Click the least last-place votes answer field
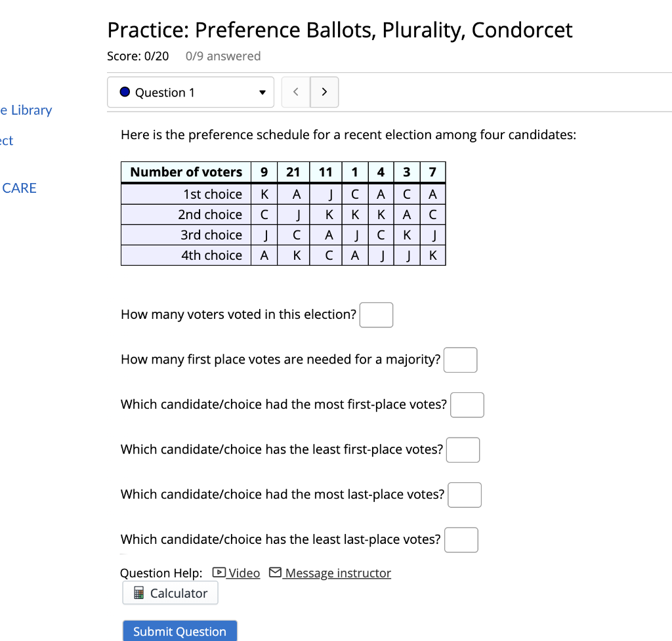 click(461, 539)
